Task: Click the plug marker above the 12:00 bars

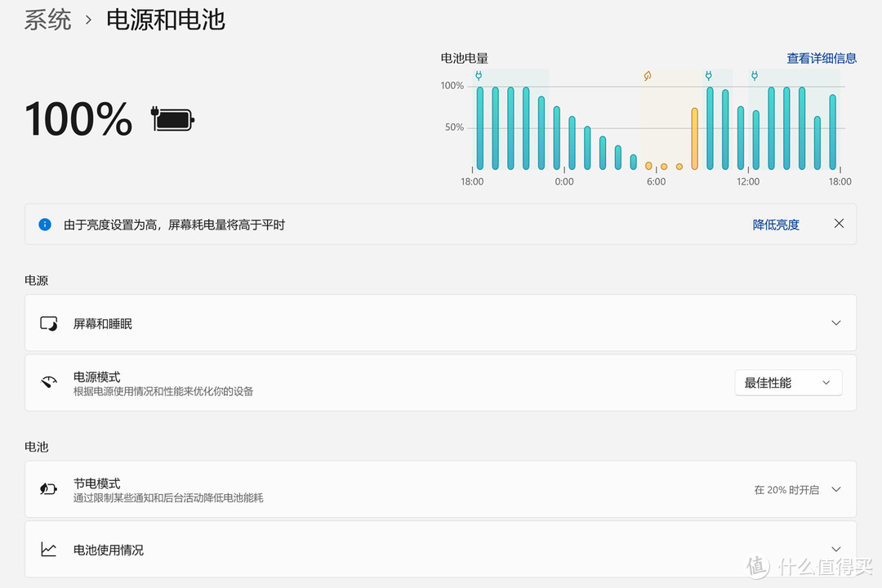Action: coord(754,75)
